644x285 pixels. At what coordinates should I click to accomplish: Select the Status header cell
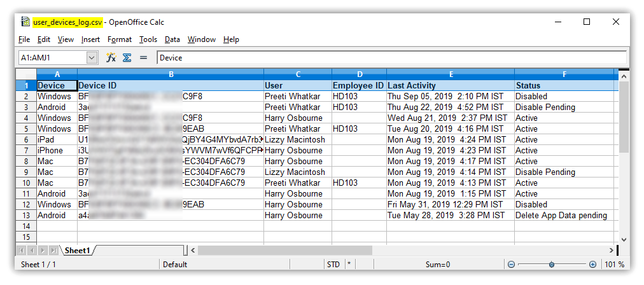564,85
